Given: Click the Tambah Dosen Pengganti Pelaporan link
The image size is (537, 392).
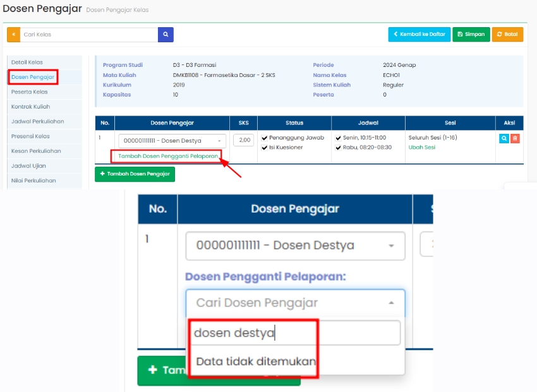Looking at the screenshot, I should coord(167,156).
